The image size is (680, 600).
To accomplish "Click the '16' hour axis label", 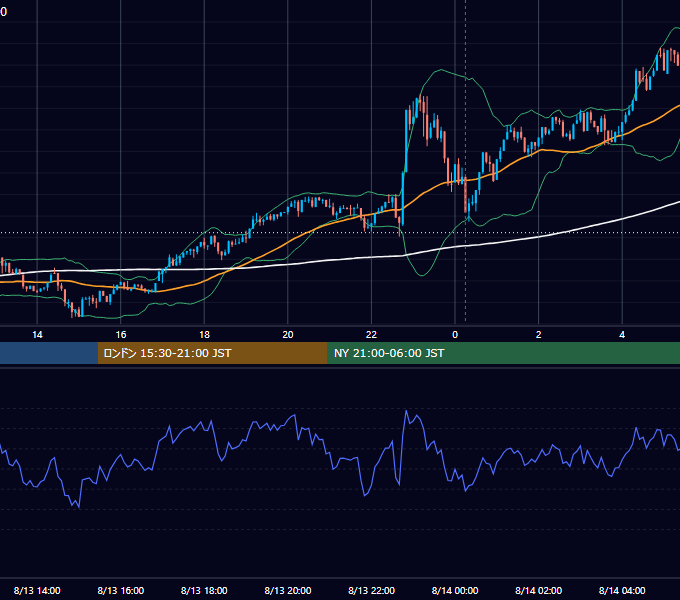I will pyautogui.click(x=121, y=335).
